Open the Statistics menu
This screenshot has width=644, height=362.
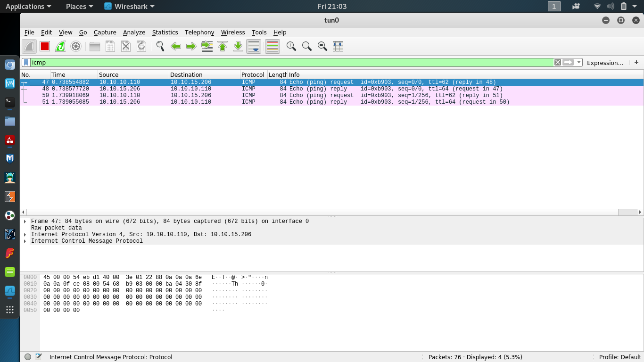pyautogui.click(x=165, y=32)
